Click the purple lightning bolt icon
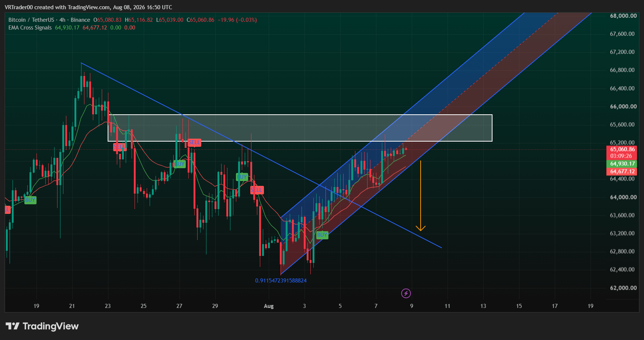The width and height of the screenshot is (644, 340). [x=406, y=293]
